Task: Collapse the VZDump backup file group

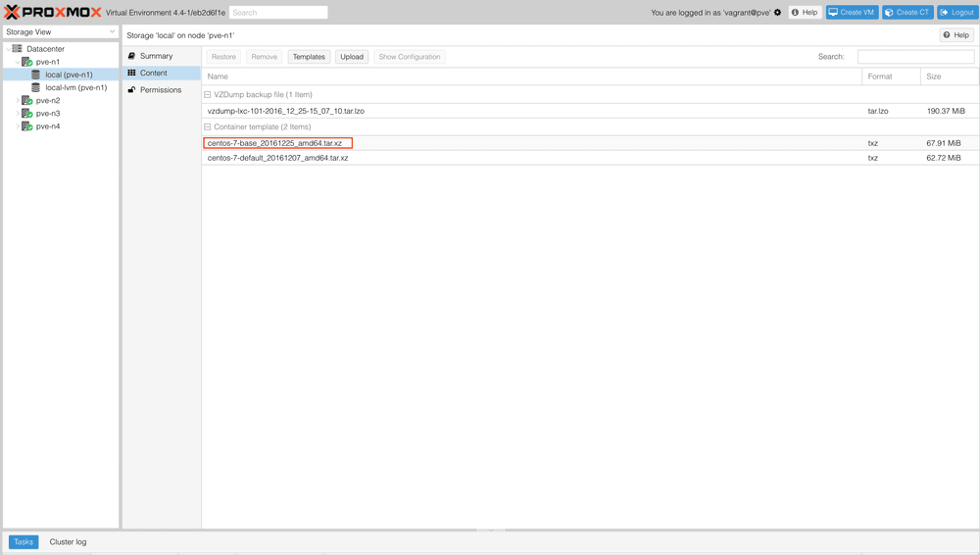Action: 208,94
